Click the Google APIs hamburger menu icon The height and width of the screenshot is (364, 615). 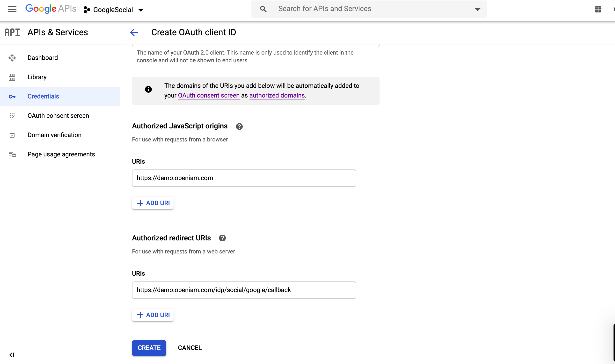click(x=12, y=9)
